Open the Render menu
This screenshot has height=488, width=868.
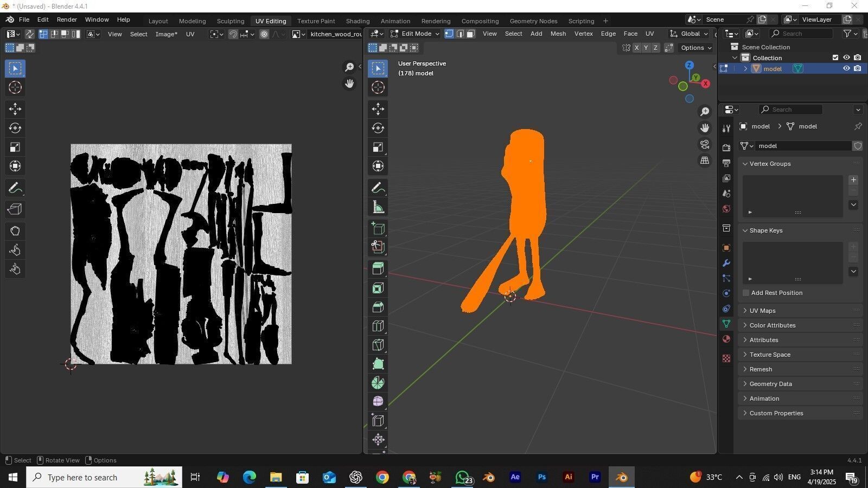[x=67, y=20]
